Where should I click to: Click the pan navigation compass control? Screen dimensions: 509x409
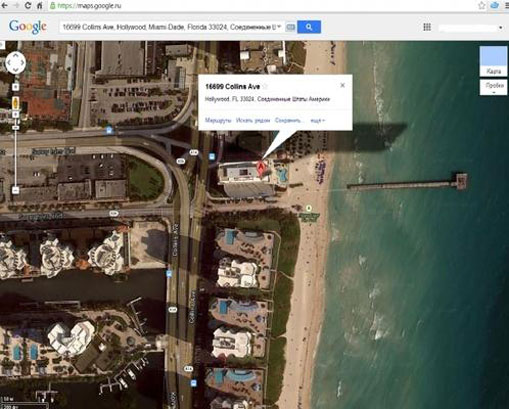[x=15, y=62]
